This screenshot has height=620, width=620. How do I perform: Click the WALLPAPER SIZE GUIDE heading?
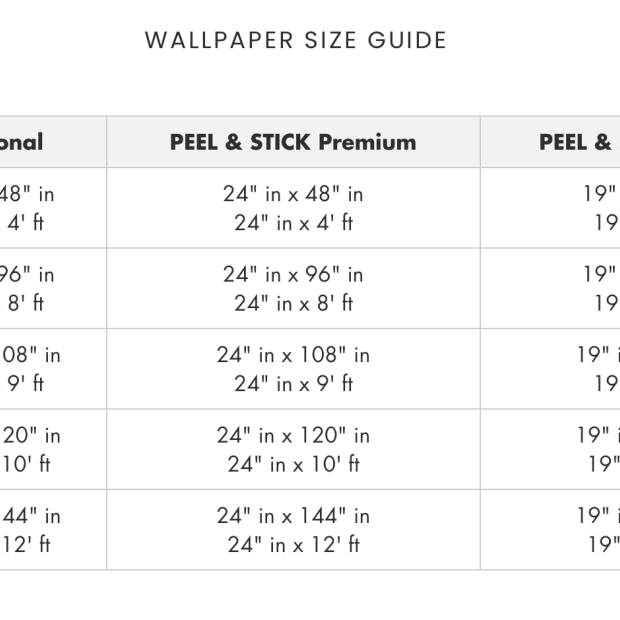(x=296, y=41)
